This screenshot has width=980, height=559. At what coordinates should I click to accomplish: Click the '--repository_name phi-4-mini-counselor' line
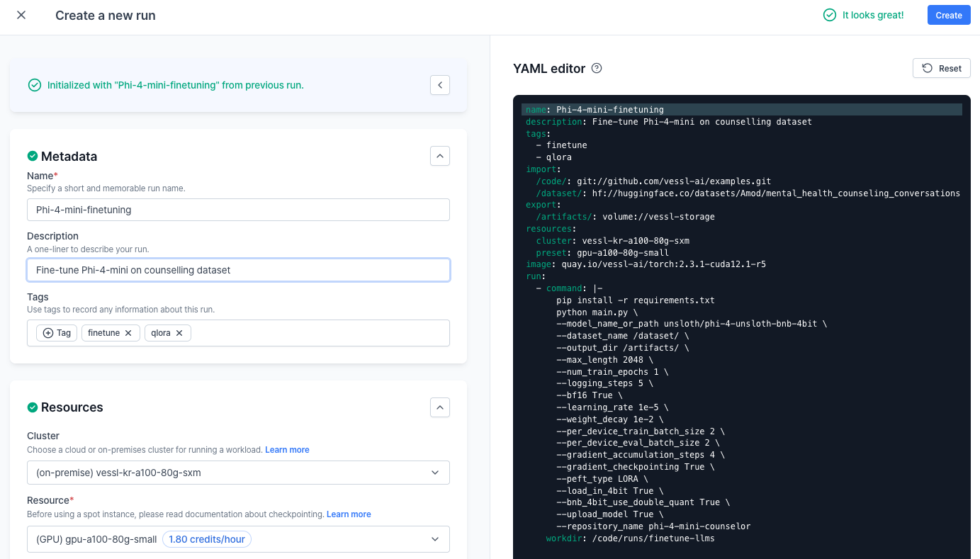click(653, 526)
